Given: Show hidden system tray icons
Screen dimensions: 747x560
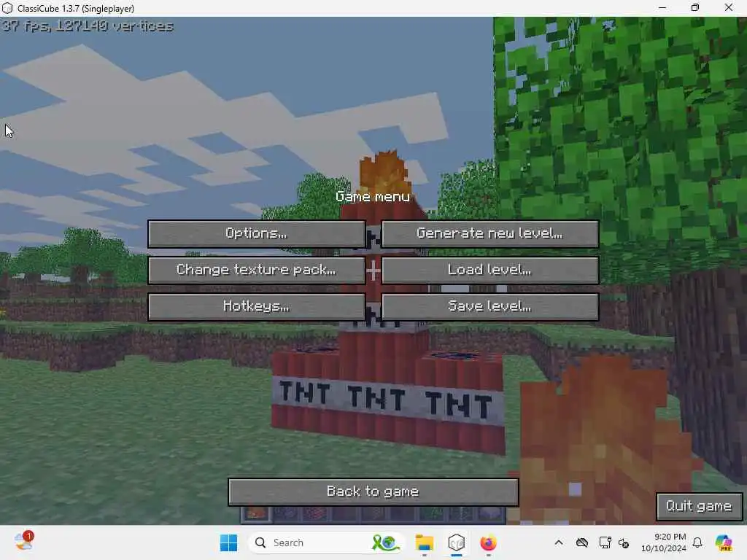Looking at the screenshot, I should (x=559, y=542).
